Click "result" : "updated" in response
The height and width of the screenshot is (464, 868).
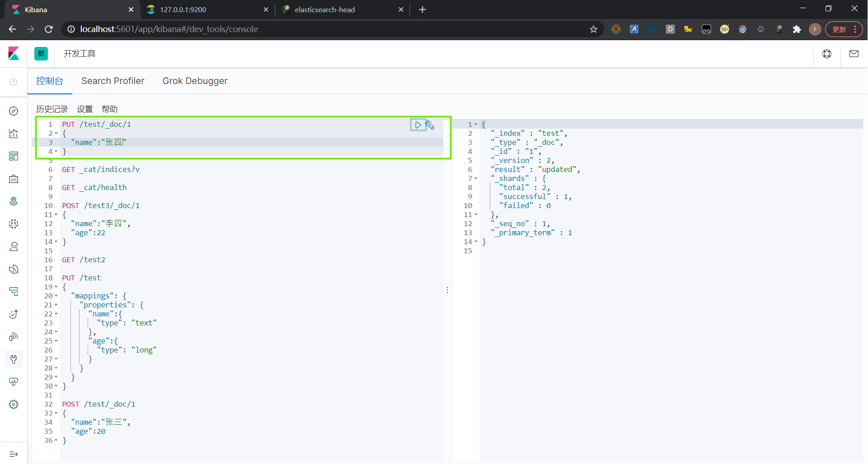pos(535,170)
